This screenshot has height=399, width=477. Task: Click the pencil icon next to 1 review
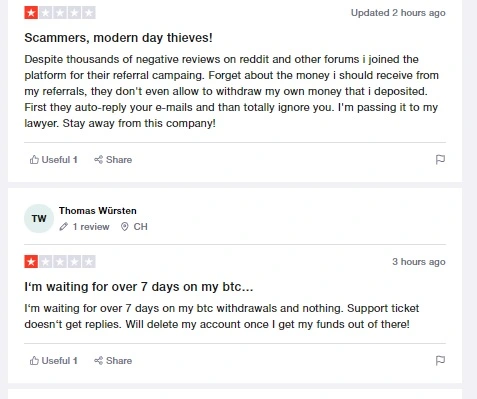click(x=63, y=227)
